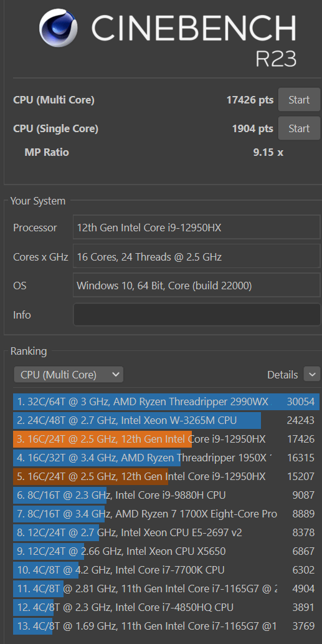Select the OS field showing Windows 10

pyautogui.click(x=197, y=286)
